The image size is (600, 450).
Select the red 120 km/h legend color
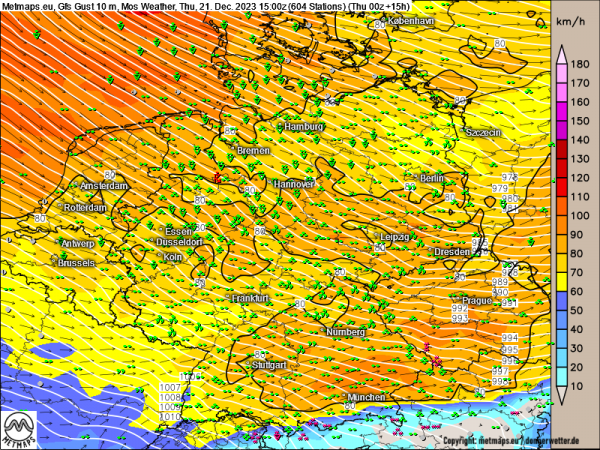click(x=564, y=177)
